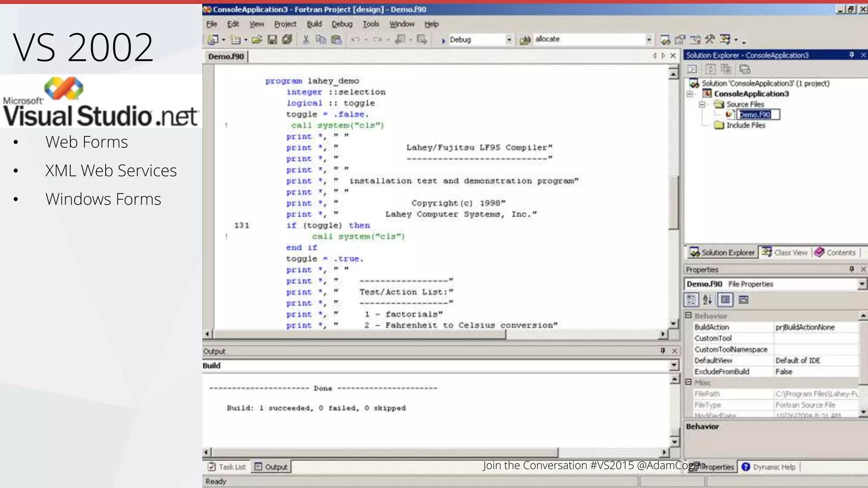Pin the Properties panel

852,269
